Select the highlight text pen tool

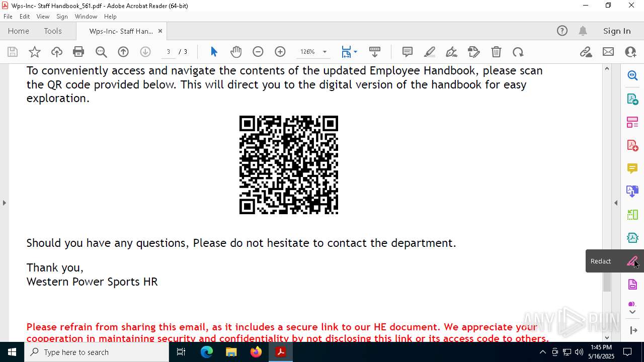[x=430, y=52]
